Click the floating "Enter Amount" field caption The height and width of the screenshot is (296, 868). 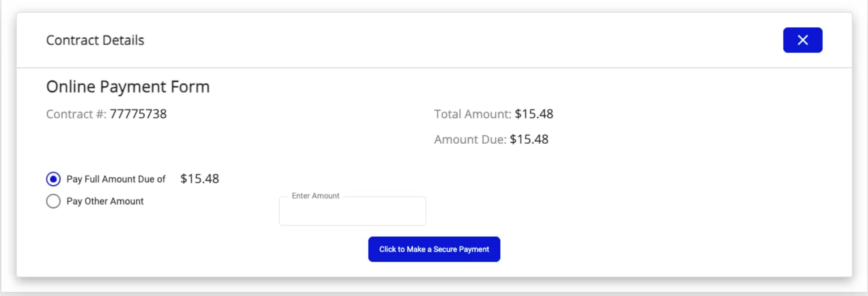315,196
